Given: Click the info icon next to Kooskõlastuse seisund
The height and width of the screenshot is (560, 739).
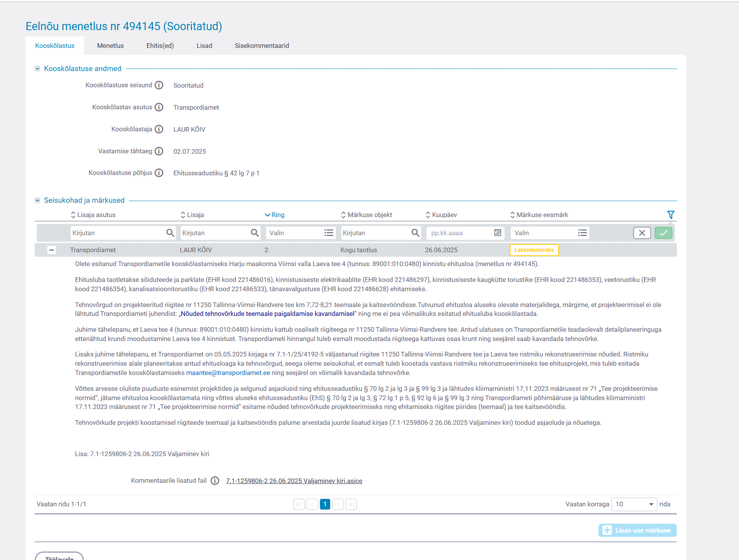Looking at the screenshot, I should (159, 85).
